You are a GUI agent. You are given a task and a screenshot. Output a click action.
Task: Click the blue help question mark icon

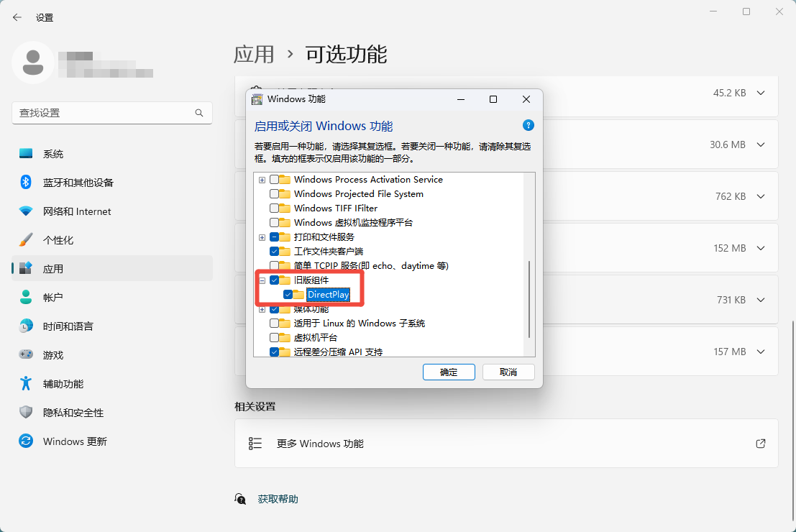528,125
